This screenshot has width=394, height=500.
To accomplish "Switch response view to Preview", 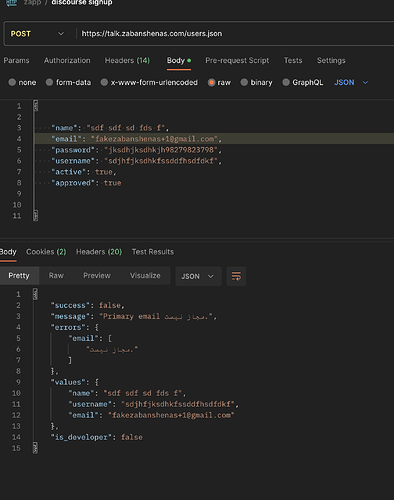I will 97,276.
